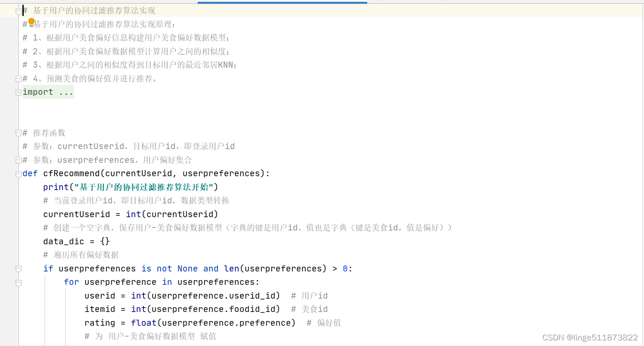Click the string "基于用户的协同过滤推荐算法开始"

pos(144,187)
